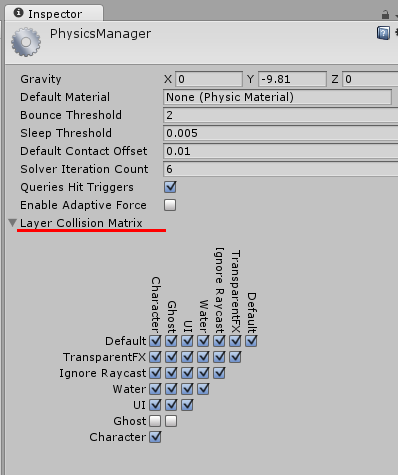Edit the Default Contact Offset field
The image size is (398, 475).
[280, 151]
